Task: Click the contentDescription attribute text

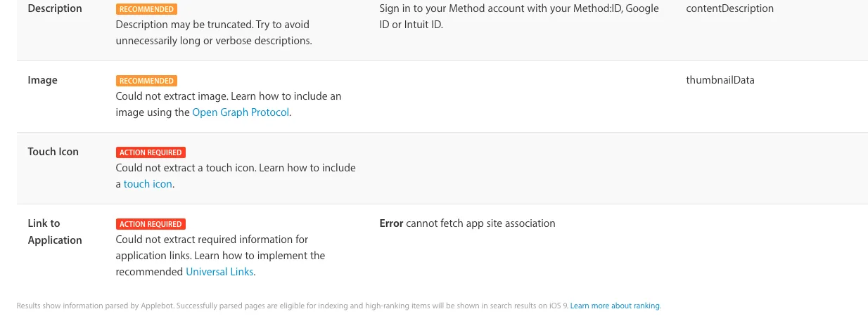Action: 729,9
